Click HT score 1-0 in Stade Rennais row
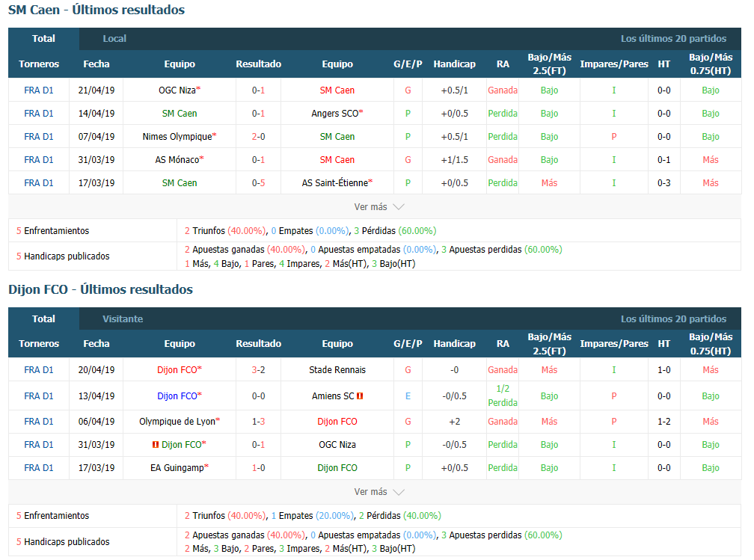This screenshot has height=560, width=754. click(664, 370)
